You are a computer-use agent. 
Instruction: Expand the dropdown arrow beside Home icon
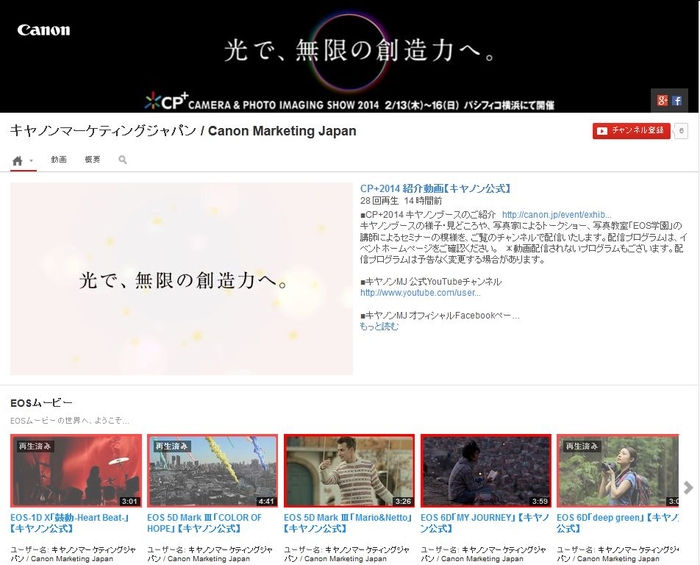(x=31, y=160)
